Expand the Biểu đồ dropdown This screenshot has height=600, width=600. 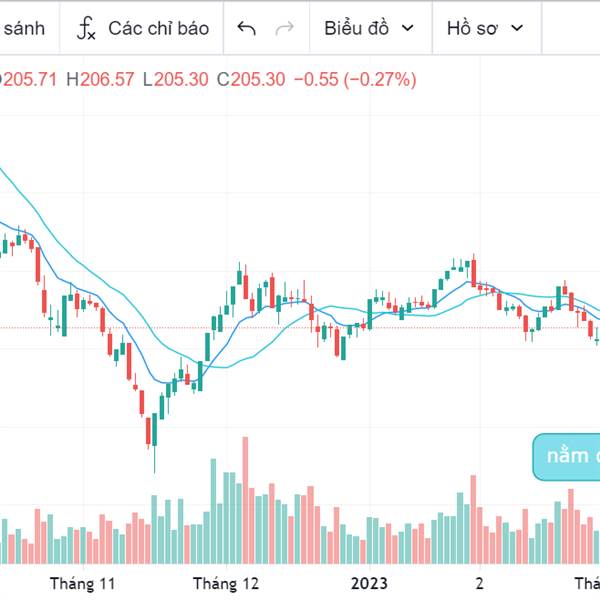coord(355,28)
